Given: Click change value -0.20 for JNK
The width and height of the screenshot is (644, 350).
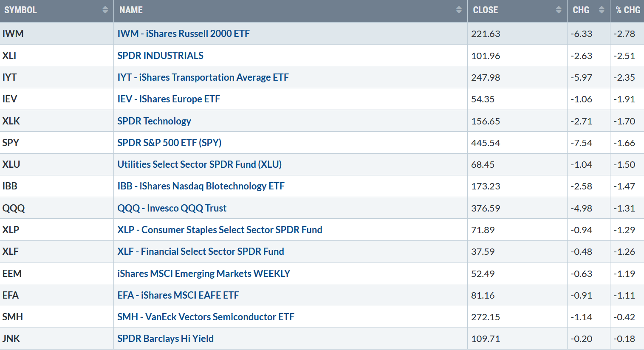Looking at the screenshot, I should [x=582, y=339].
